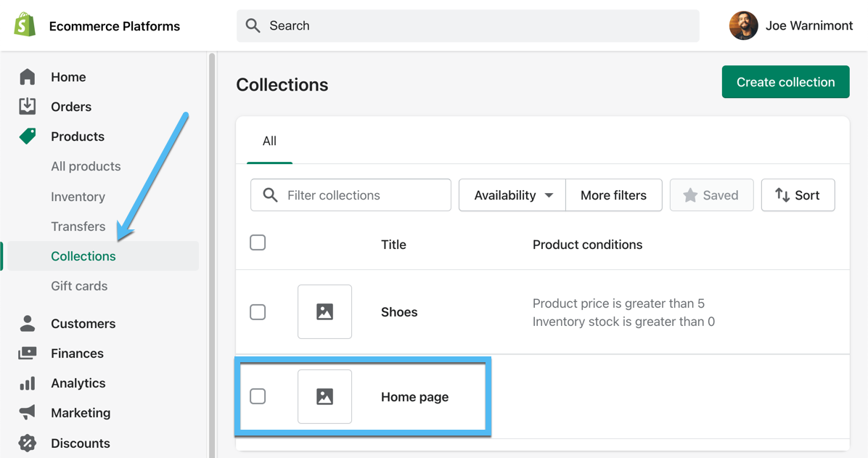Tick the checkbox for the Shoes collection
This screenshot has width=868, height=458.
tap(258, 312)
